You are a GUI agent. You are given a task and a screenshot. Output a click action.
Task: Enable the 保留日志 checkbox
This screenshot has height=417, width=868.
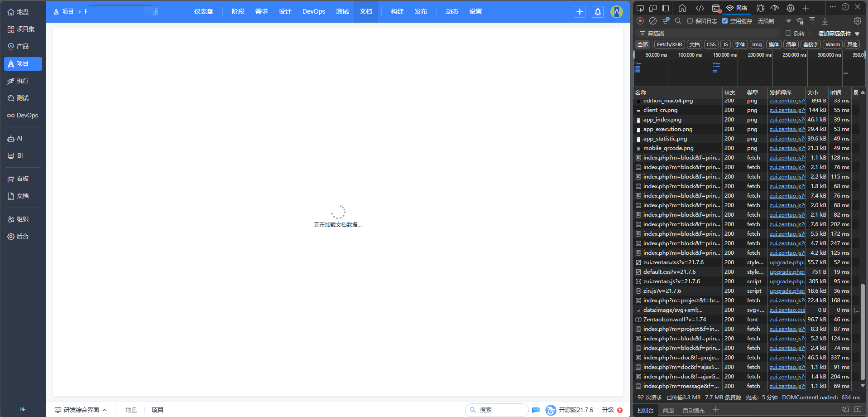pyautogui.click(x=690, y=20)
